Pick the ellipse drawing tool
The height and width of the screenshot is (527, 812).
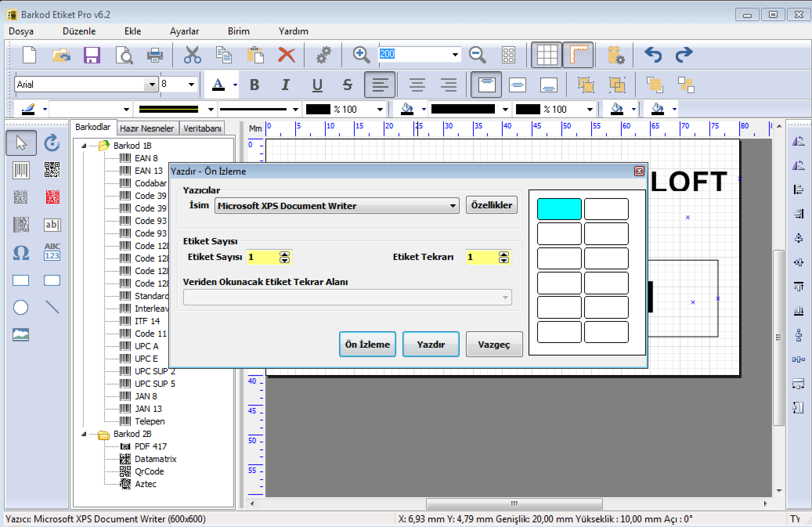click(21, 307)
